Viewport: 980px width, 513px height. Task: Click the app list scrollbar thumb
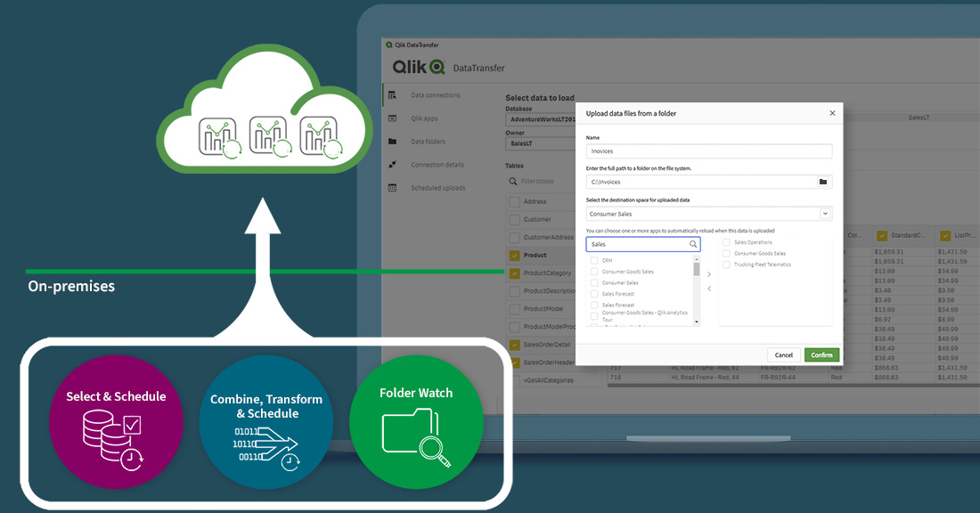697,269
